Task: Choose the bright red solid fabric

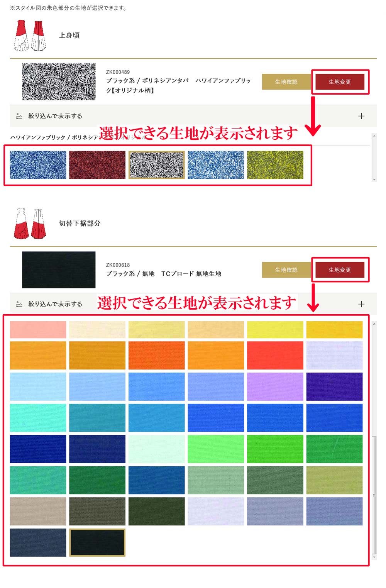Action: point(275,355)
